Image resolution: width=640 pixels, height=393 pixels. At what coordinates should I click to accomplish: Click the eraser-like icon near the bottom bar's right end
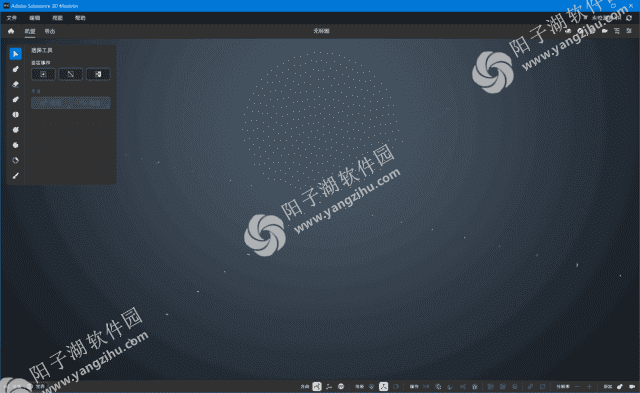(530, 386)
